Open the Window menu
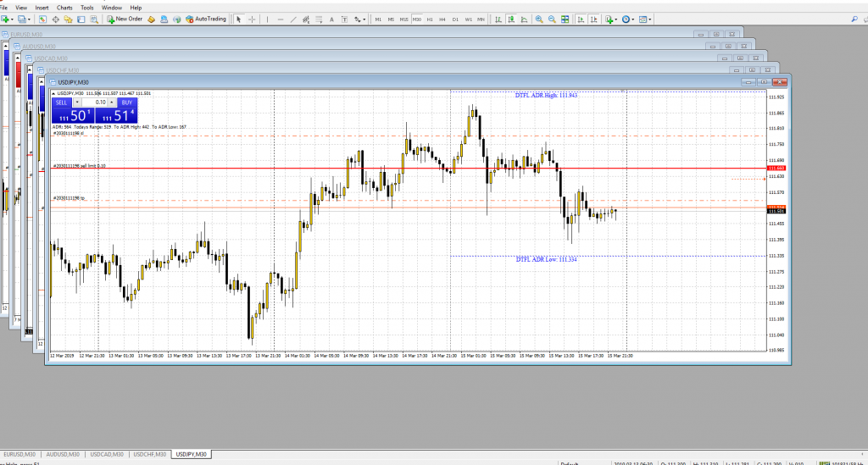This screenshot has width=868, height=465. tap(112, 8)
